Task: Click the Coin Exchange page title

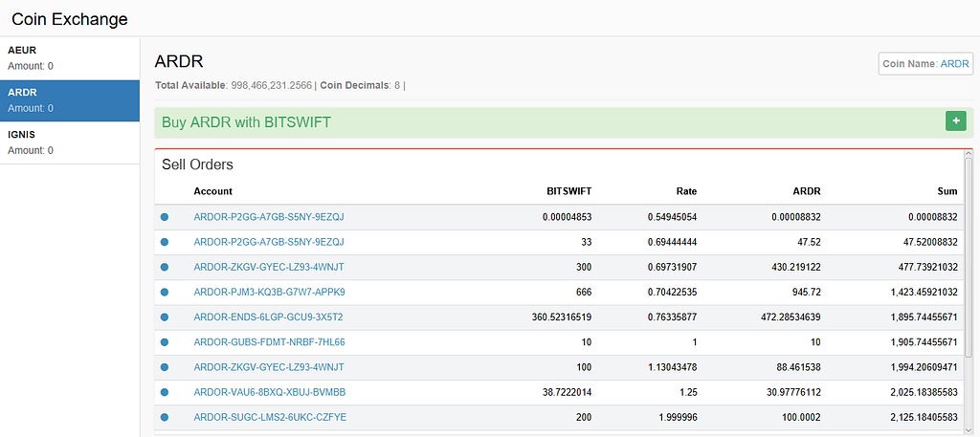Action: point(70,19)
